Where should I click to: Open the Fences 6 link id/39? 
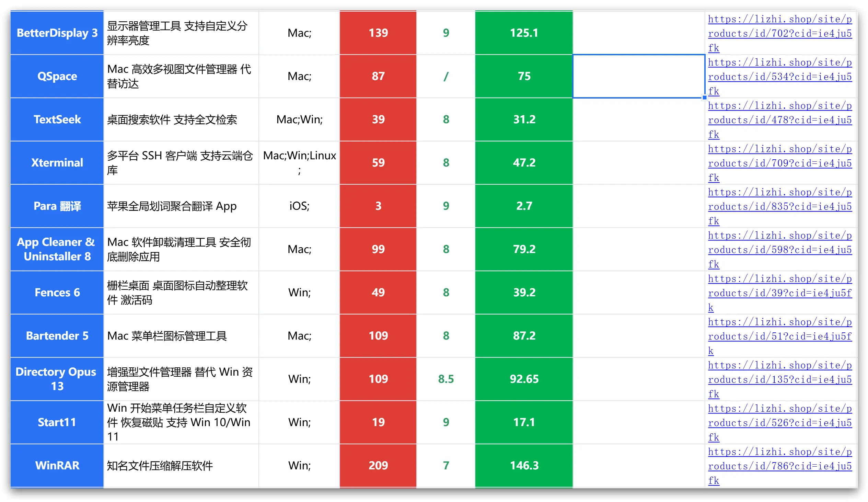tap(780, 293)
